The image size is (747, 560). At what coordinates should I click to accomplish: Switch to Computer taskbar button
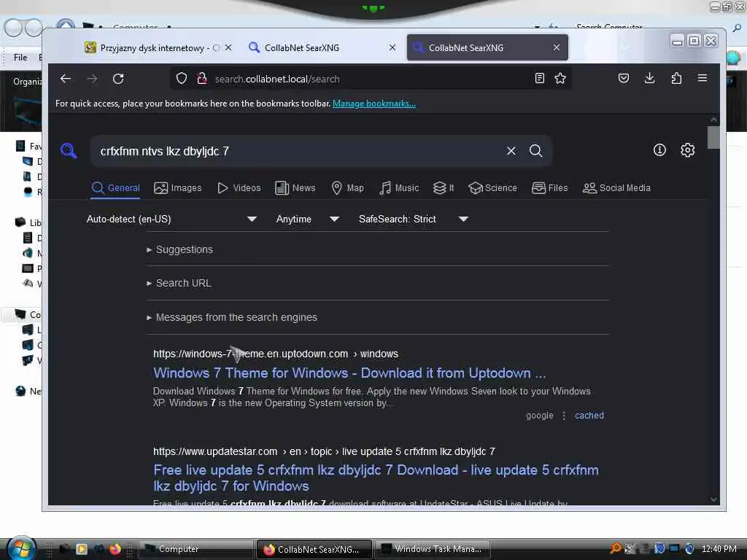coord(196,549)
